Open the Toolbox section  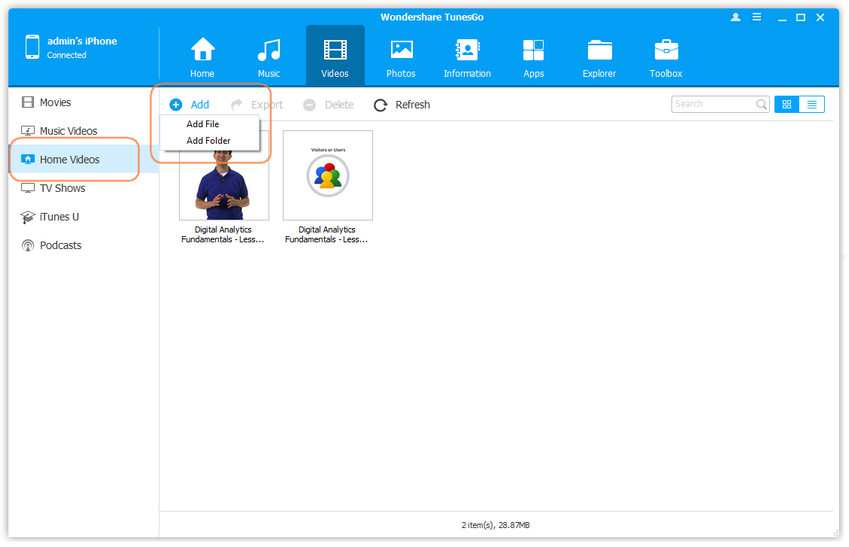point(665,56)
